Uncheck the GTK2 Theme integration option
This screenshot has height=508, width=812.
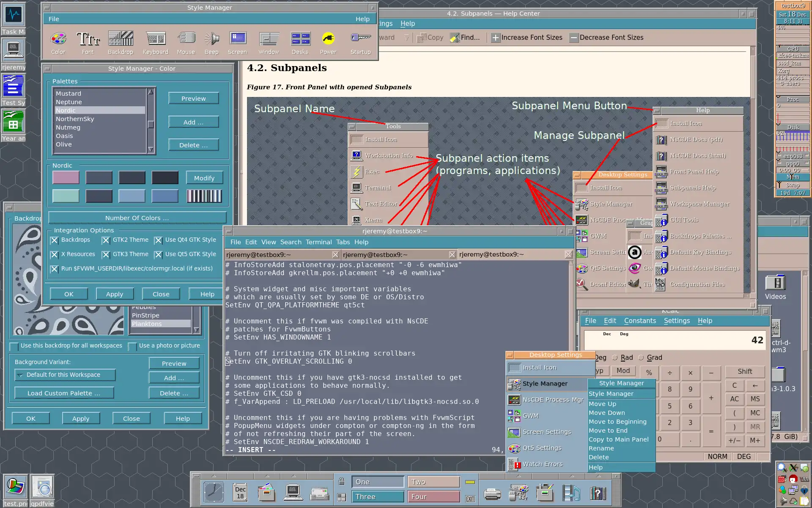tap(106, 240)
